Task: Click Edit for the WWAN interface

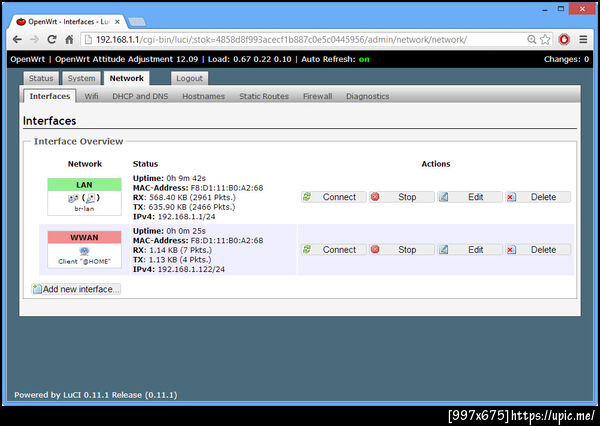Action: pos(470,250)
